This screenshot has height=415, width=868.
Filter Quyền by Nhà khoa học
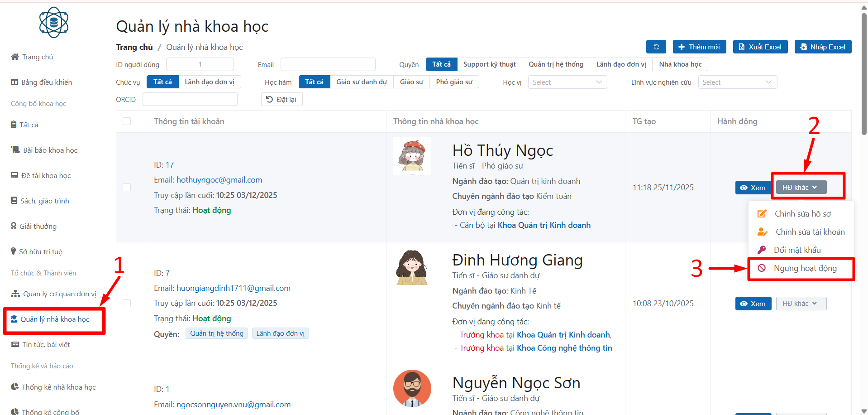[x=680, y=64]
